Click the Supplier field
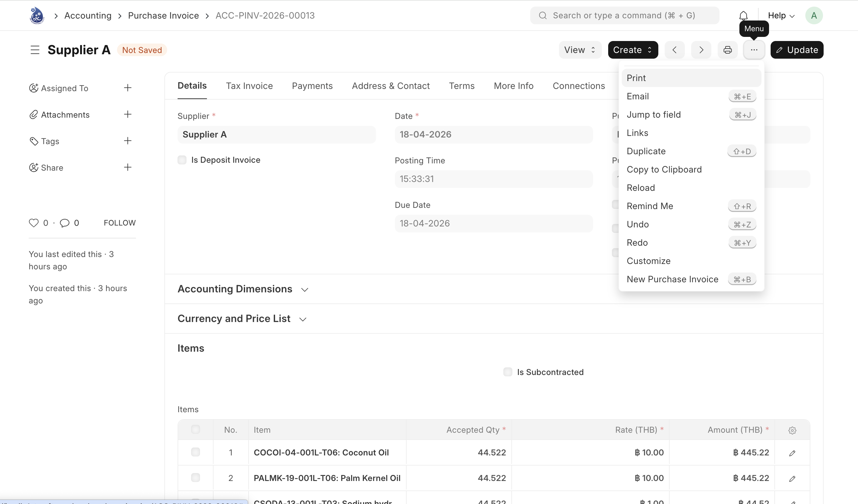The width and height of the screenshot is (858, 504). point(276,134)
